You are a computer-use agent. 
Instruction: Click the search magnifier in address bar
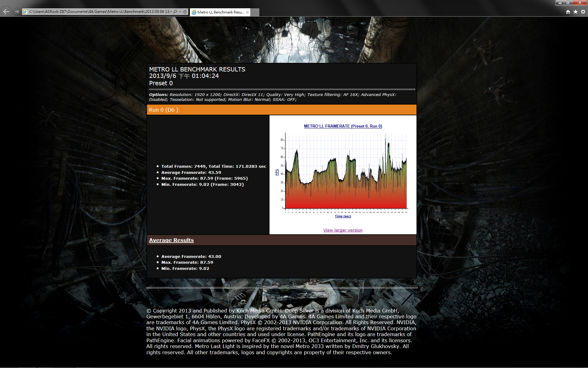coord(175,12)
